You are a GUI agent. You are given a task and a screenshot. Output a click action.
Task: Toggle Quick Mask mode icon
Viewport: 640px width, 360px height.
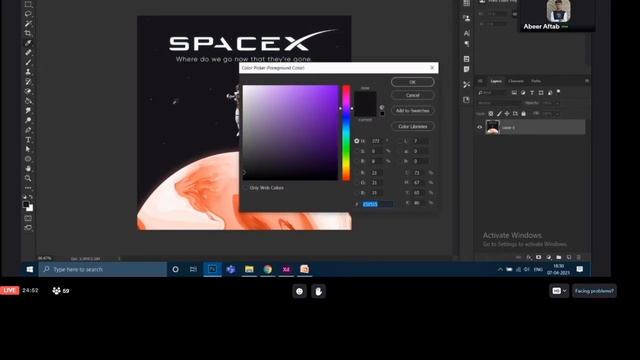coord(28,218)
